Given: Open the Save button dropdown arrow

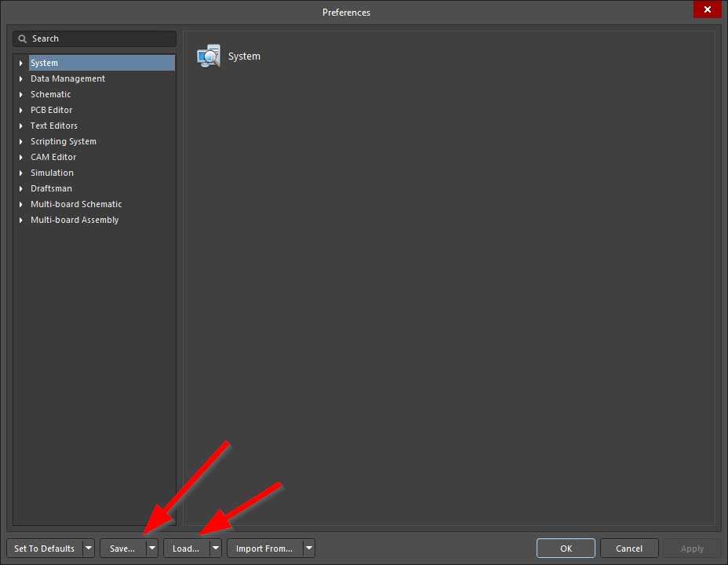Looking at the screenshot, I should tap(152, 549).
